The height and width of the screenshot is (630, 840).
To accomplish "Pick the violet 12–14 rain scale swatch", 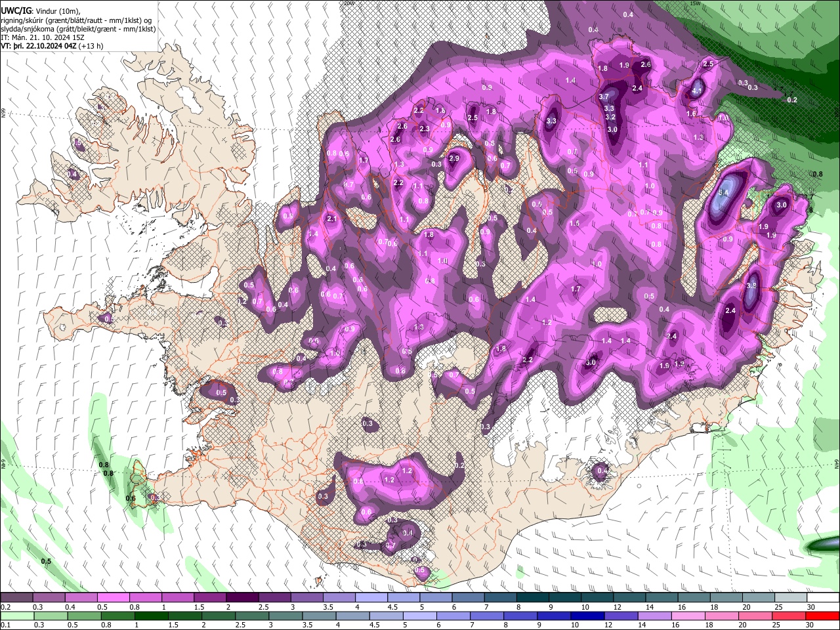I will tap(621, 616).
